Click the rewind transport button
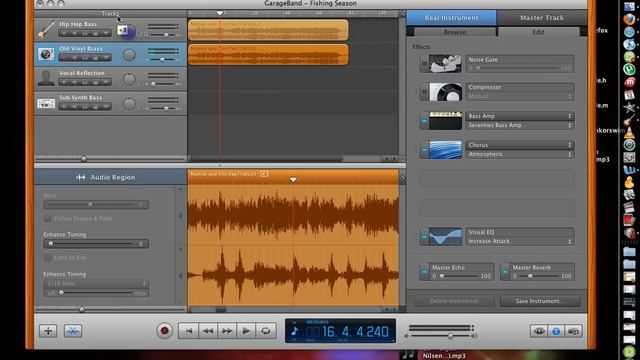Viewport: 640px width, 360px height. [x=208, y=331]
